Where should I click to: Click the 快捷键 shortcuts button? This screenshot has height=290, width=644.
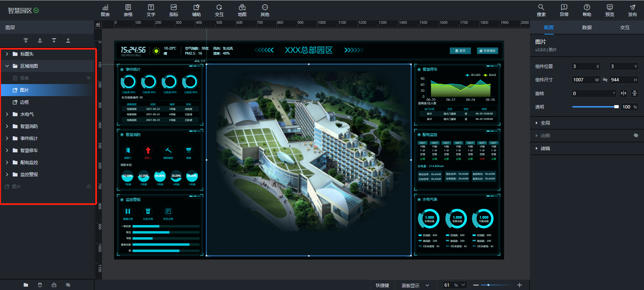coord(382,285)
